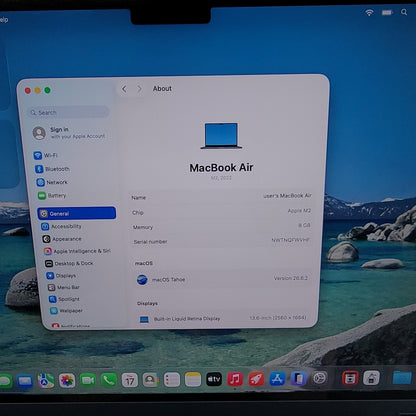Click the Wi-Fi status icon in menu bar
The height and width of the screenshot is (416, 416).
369,12
